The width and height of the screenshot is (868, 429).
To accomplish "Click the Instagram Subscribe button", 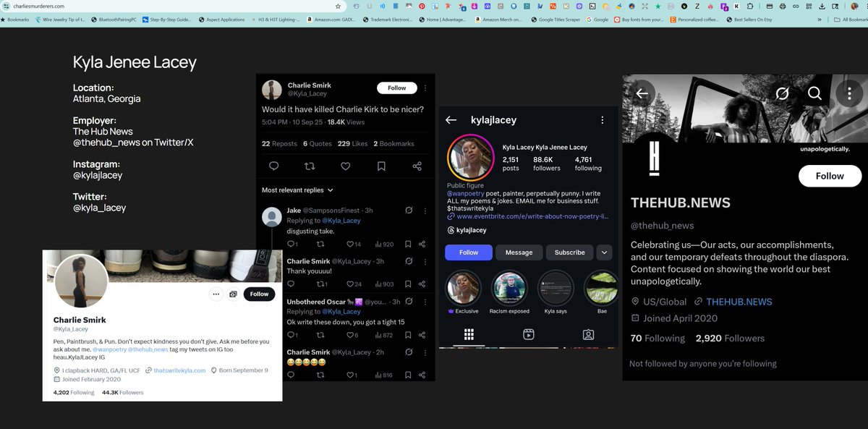I will [569, 252].
